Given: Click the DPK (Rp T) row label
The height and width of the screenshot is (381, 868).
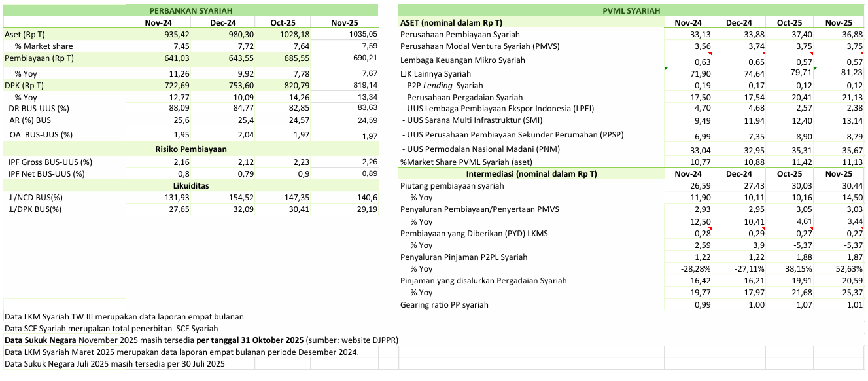Looking at the screenshot, I should [24, 86].
